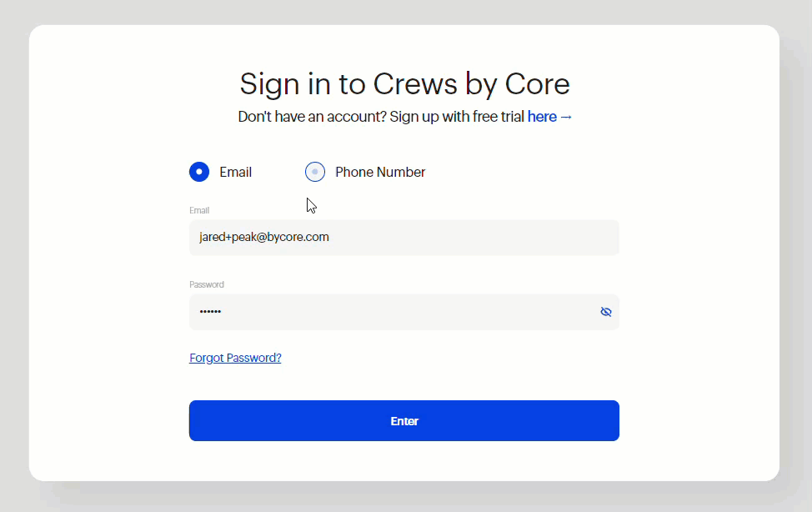Click the small 'Password' field caption
This screenshot has width=812, height=512.
(207, 284)
